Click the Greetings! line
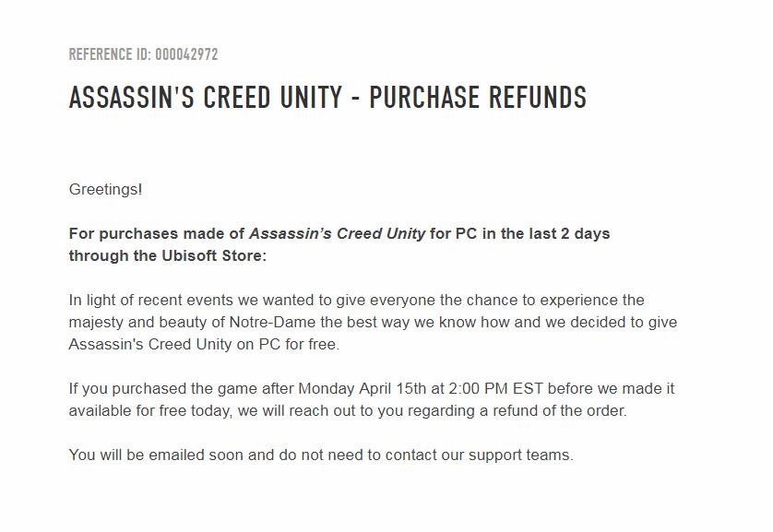The height and width of the screenshot is (532, 773). point(106,190)
